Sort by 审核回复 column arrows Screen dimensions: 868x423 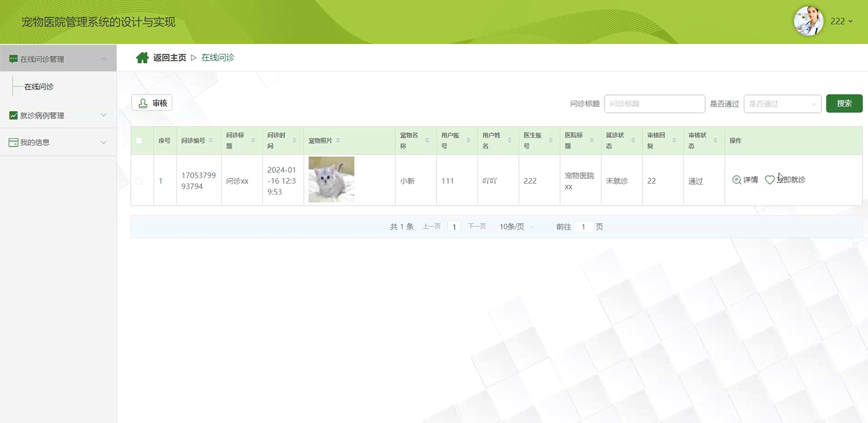pos(674,140)
